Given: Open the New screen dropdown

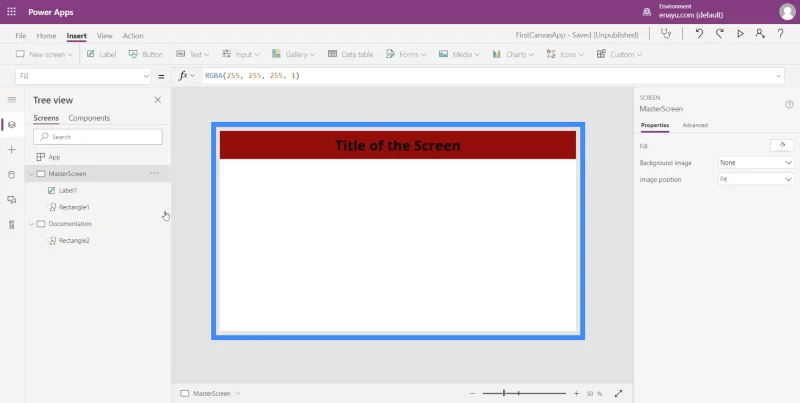Looking at the screenshot, I should [x=44, y=54].
